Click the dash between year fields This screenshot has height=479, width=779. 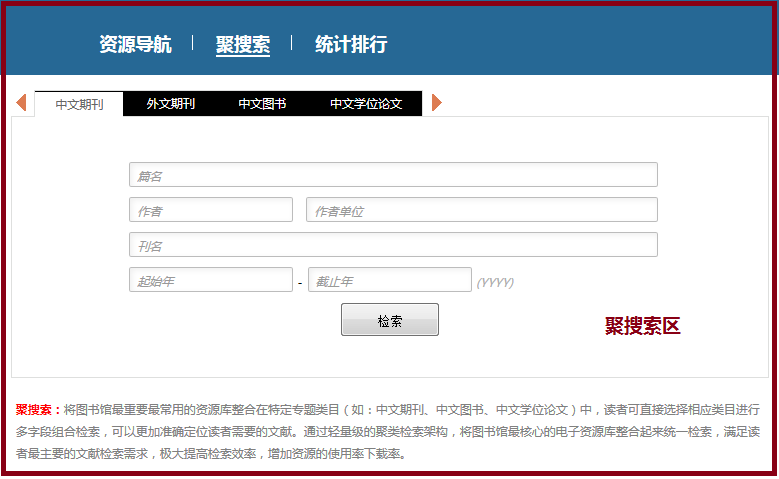tap(300, 283)
